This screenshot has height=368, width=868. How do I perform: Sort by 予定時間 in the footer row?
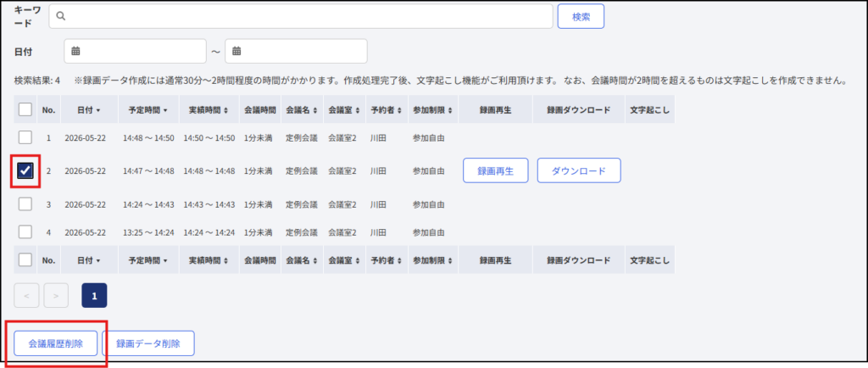[147, 259]
